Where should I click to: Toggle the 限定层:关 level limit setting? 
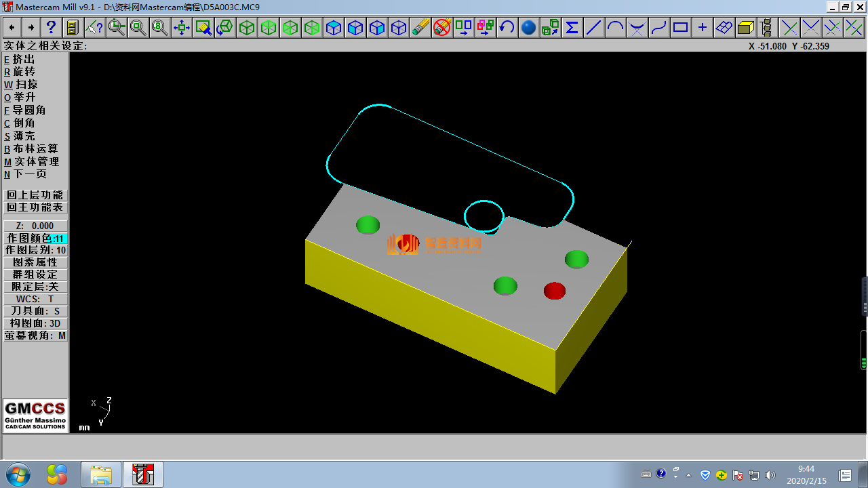click(35, 287)
